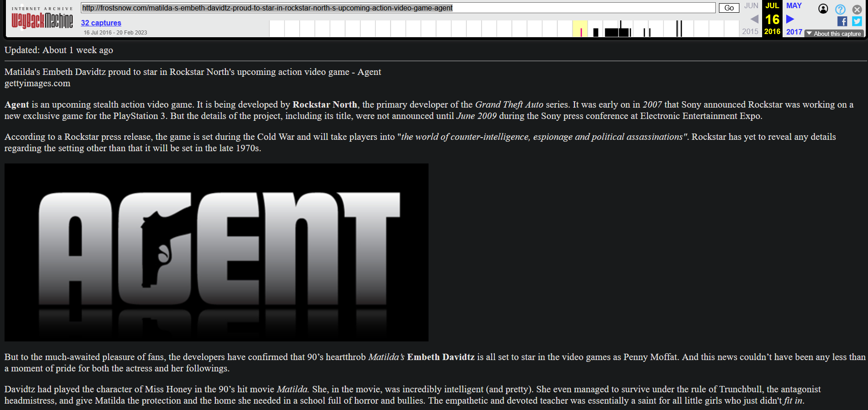Image resolution: width=868 pixels, height=410 pixels.
Task: Click italic 'June 2009' text
Action: pyautogui.click(x=476, y=116)
